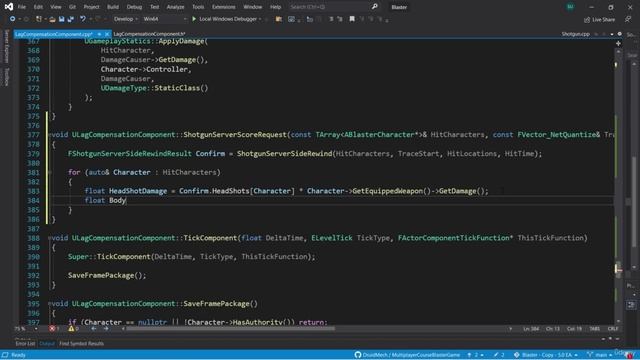Switch to the LagCompensationComponent.cpp tab
The width and height of the screenshot is (640, 360).
(53, 34)
